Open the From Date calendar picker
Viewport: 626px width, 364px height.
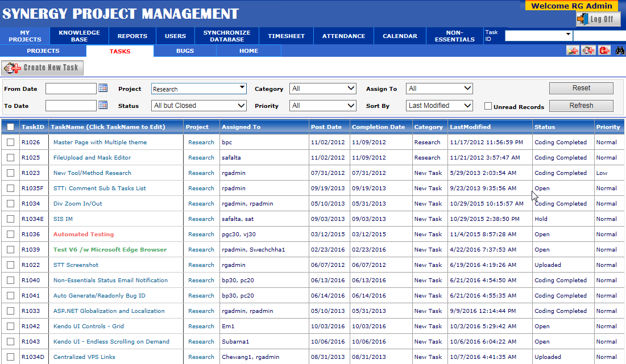[x=103, y=87]
